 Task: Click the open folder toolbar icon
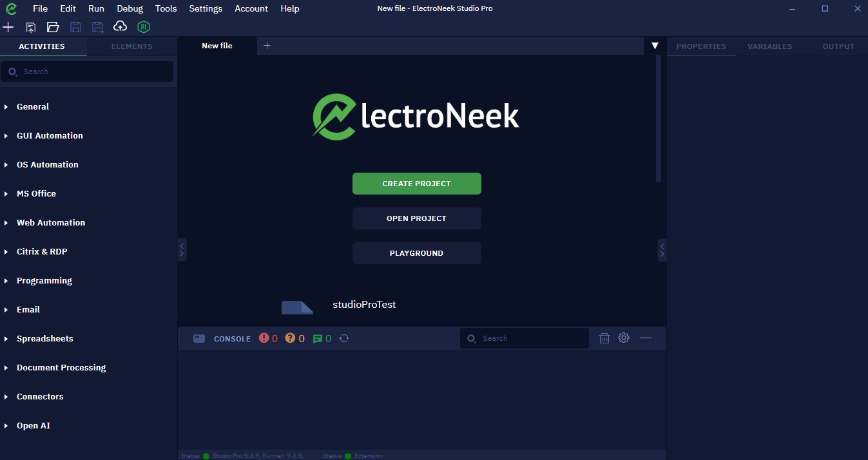[x=53, y=27]
